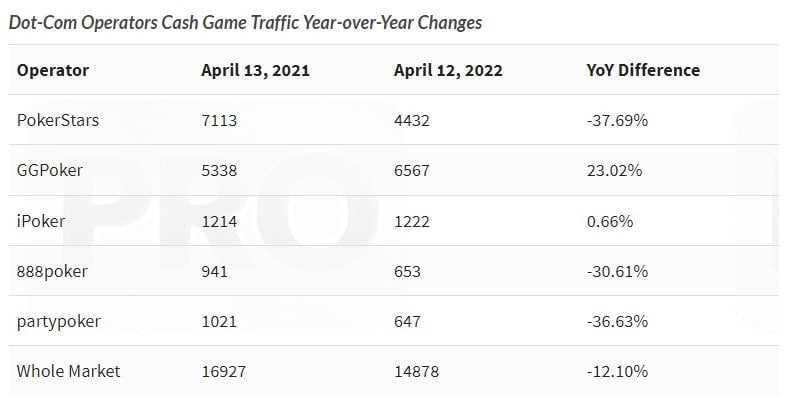Image resolution: width=788 pixels, height=410 pixels.
Task: Click the Operator column header
Action: click(x=53, y=70)
